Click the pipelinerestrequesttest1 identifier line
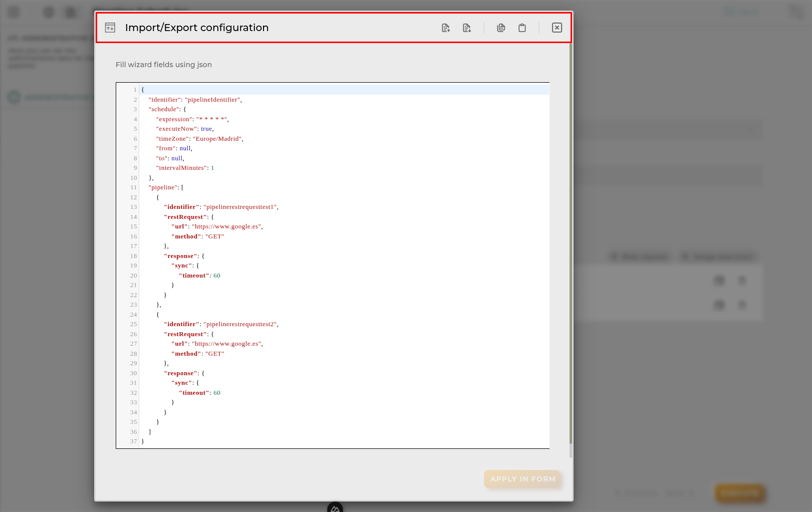 [x=221, y=207]
